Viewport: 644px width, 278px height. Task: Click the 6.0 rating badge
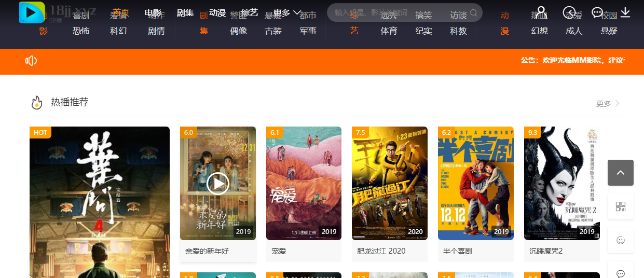188,132
